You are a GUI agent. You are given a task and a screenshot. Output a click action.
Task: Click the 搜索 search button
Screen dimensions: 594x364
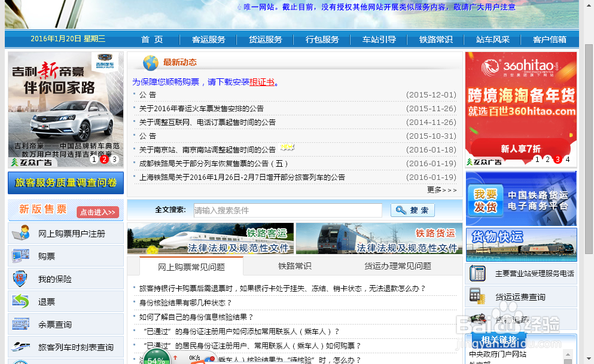pos(414,210)
